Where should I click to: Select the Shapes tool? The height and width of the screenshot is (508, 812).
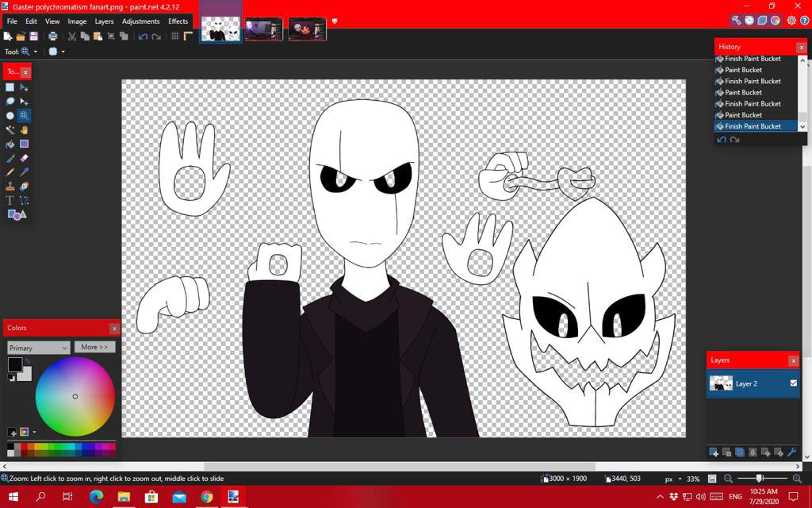click(x=17, y=214)
